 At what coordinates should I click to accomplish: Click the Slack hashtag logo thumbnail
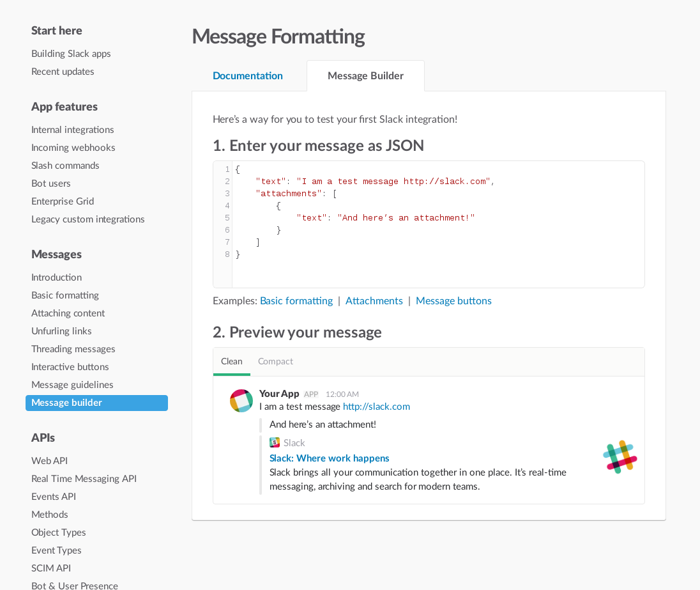coord(620,457)
